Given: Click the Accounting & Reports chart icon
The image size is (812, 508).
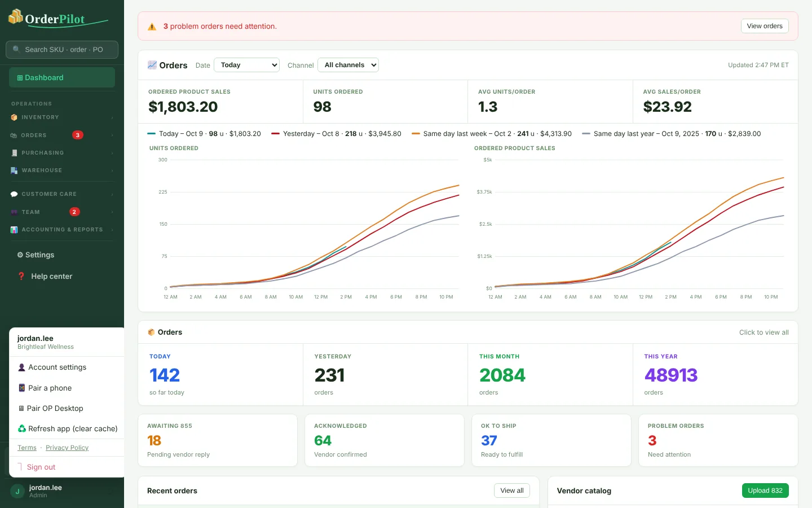Looking at the screenshot, I should [x=14, y=230].
